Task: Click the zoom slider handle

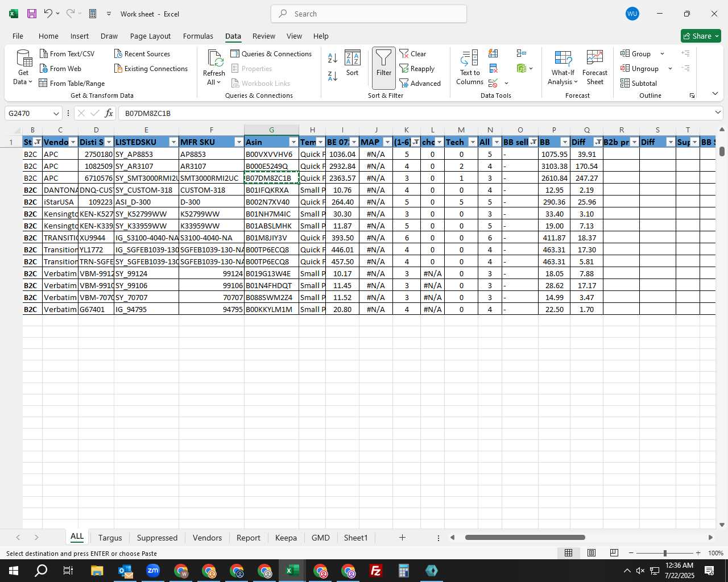Action: (665, 553)
